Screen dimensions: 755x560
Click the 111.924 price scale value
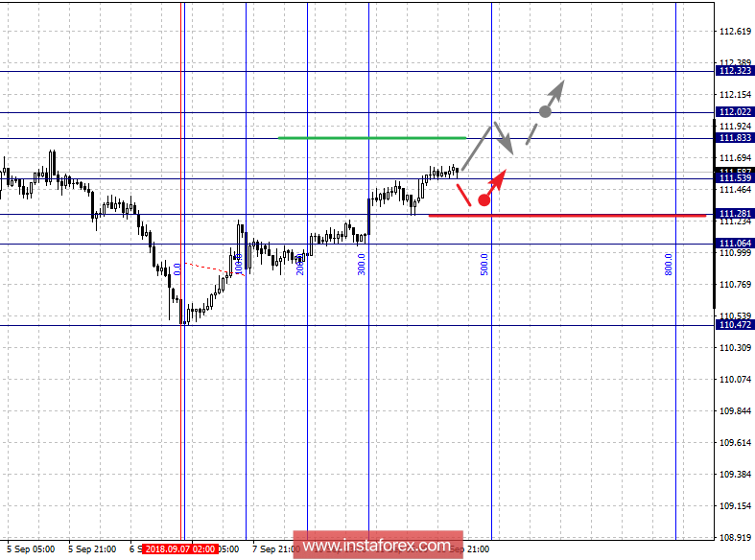coord(735,126)
